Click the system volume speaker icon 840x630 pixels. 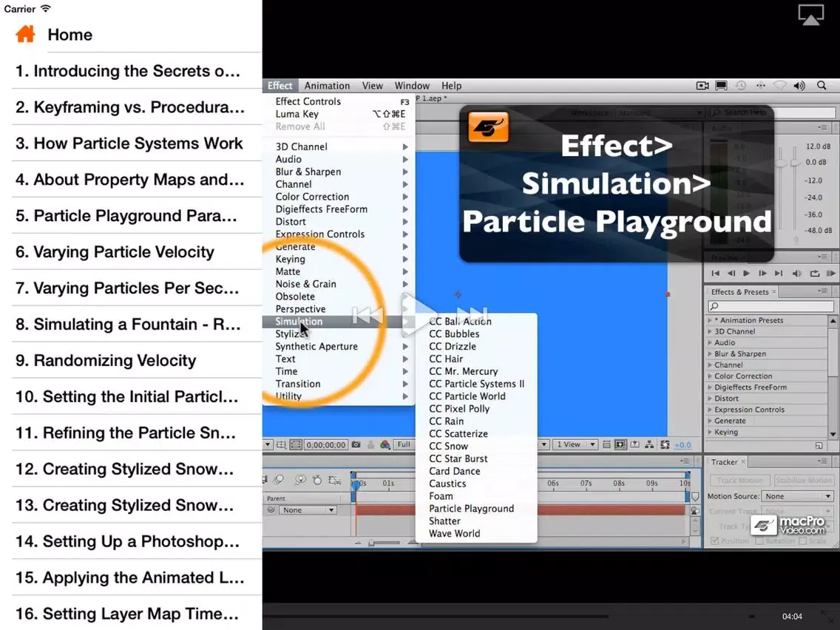pyautogui.click(x=799, y=85)
